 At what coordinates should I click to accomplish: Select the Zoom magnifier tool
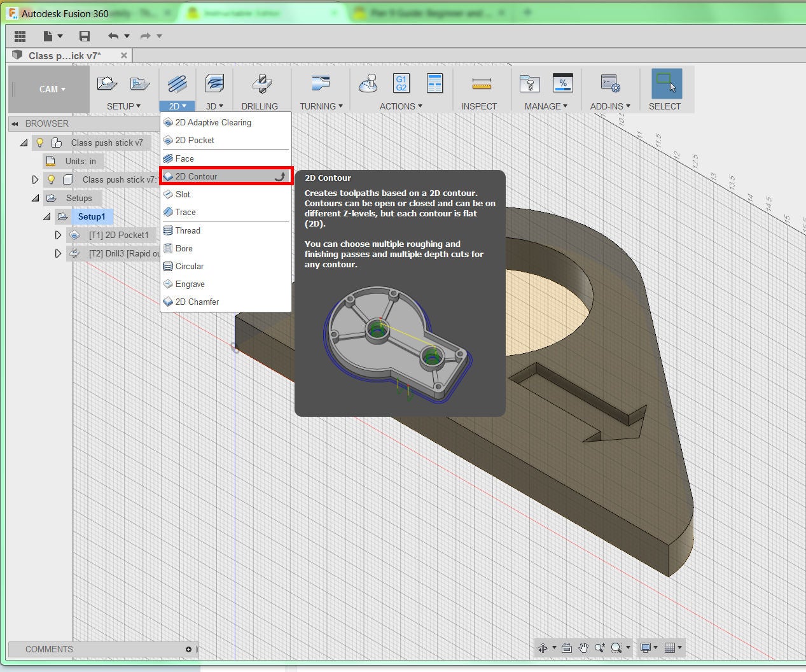click(615, 648)
